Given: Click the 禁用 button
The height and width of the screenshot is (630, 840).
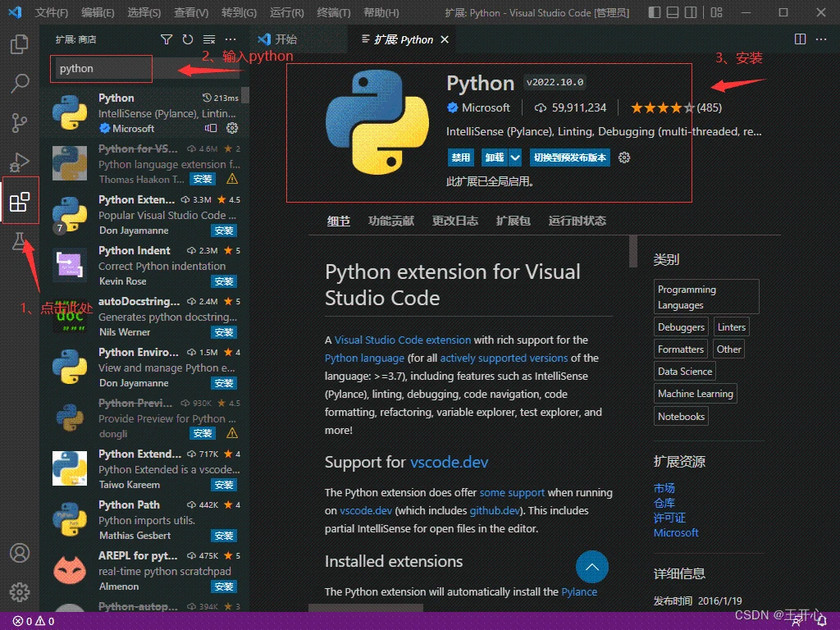Looking at the screenshot, I should [461, 157].
